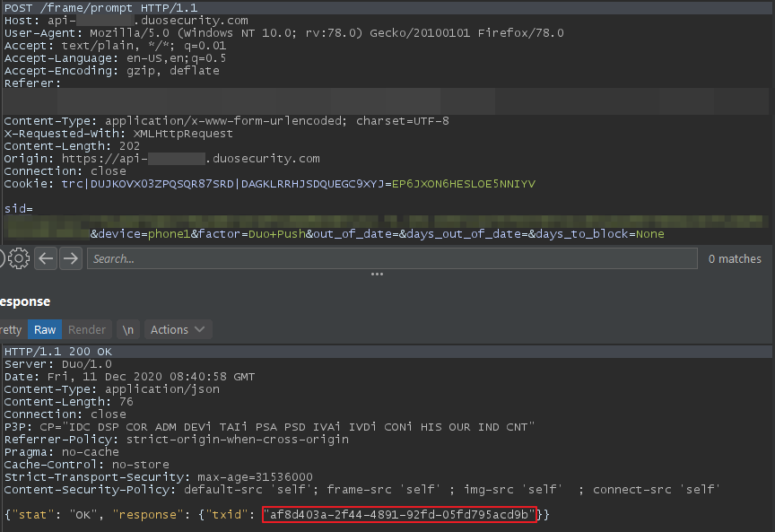Open the Actions dropdown menu
Screen dimensions: 775x532
tap(178, 329)
